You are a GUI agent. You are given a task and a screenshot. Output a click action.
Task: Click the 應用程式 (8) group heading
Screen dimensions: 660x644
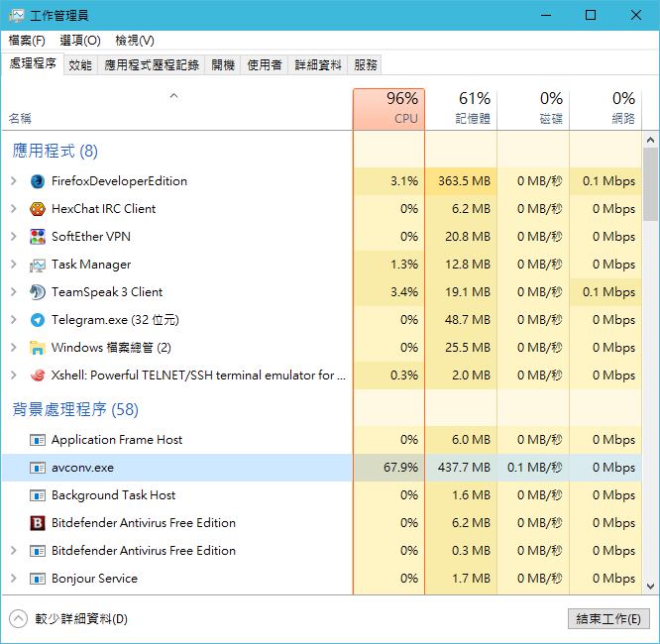point(55,152)
